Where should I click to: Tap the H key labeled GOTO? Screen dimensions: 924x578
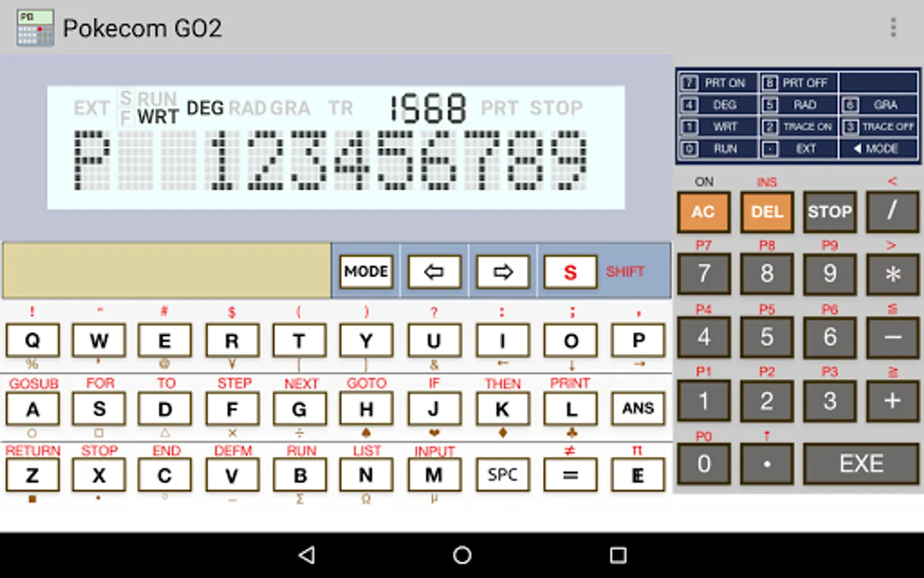366,408
